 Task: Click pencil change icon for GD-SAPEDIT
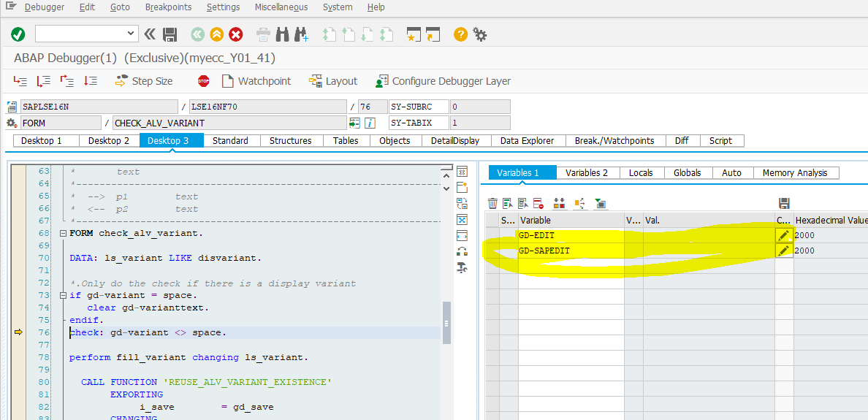783,251
